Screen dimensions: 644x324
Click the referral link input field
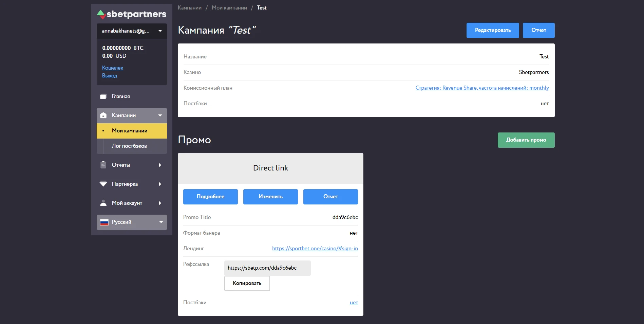pos(267,268)
